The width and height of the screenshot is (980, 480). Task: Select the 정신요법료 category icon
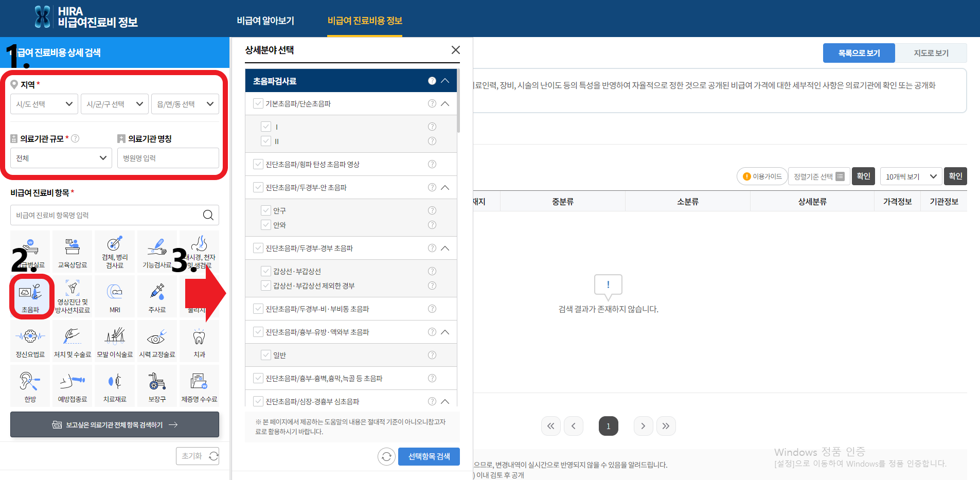point(30,341)
